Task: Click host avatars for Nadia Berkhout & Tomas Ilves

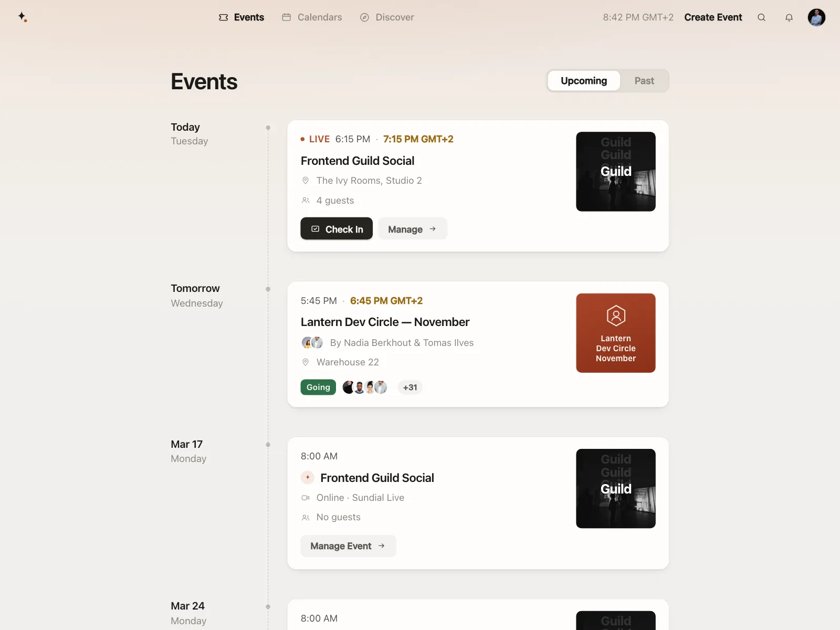Action: pos(312,343)
